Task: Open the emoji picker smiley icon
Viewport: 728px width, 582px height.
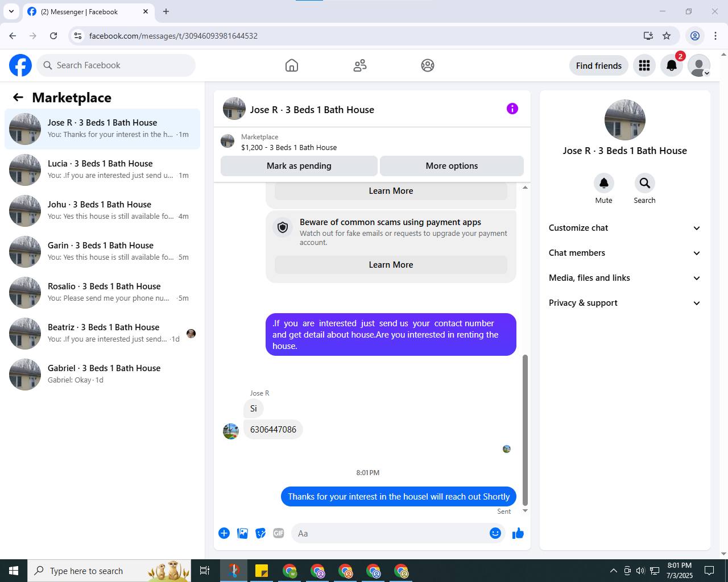Action: point(495,533)
